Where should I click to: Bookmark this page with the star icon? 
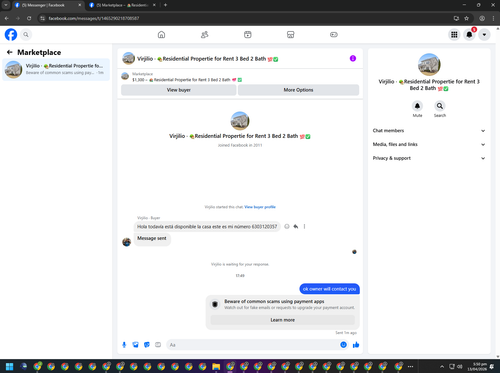pyautogui.click(x=467, y=18)
